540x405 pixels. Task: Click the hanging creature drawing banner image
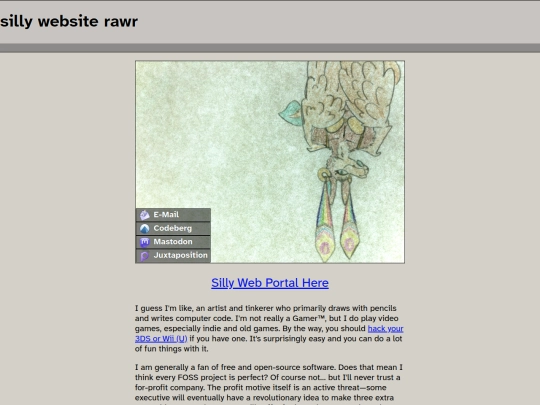pos(270,162)
